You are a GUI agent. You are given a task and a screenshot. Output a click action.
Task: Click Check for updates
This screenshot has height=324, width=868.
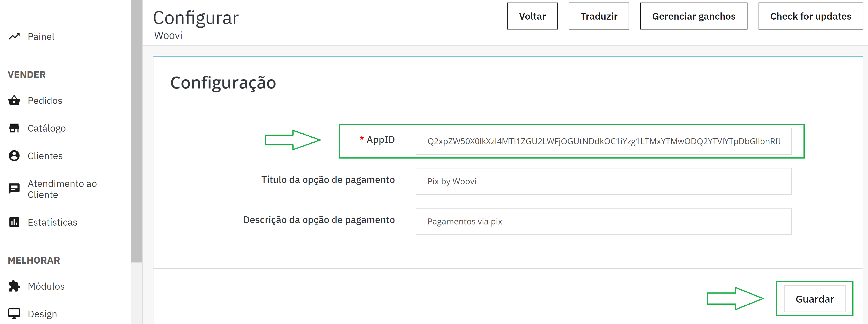pyautogui.click(x=810, y=16)
